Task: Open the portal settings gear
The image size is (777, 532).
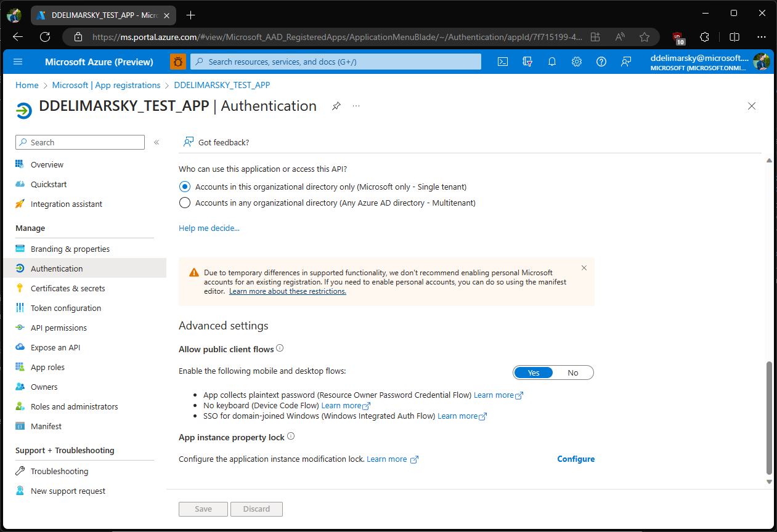Action: point(576,62)
